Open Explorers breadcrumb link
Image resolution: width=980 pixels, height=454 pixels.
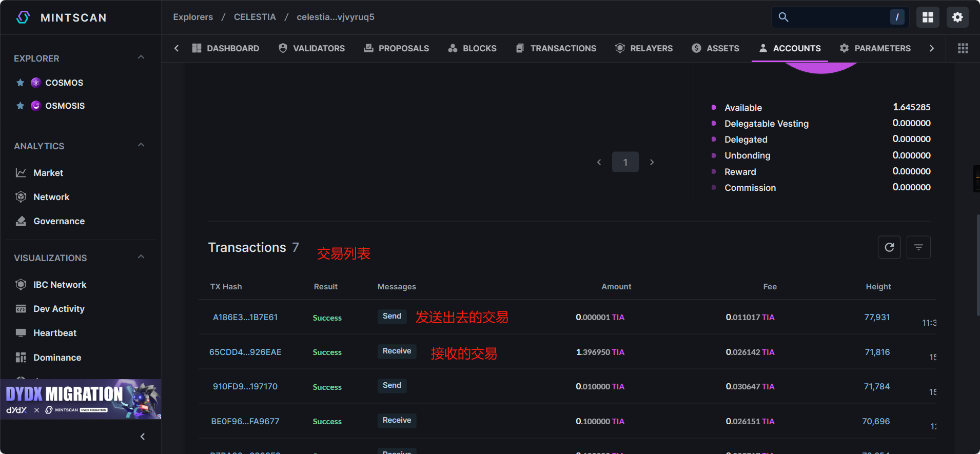pos(193,17)
